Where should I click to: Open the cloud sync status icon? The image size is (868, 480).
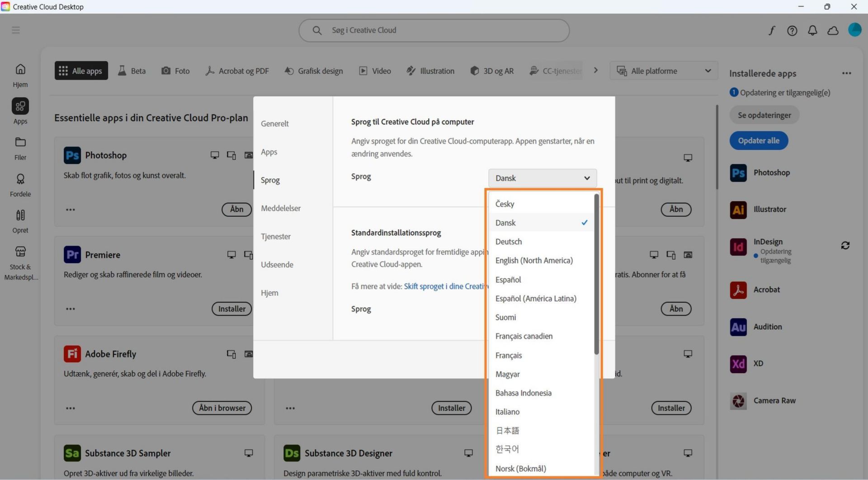pyautogui.click(x=833, y=30)
